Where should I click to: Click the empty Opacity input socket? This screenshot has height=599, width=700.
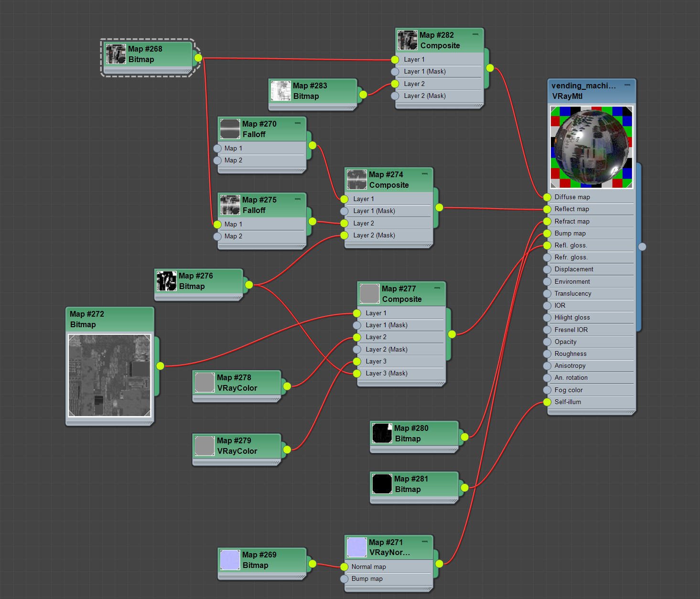[x=547, y=342]
